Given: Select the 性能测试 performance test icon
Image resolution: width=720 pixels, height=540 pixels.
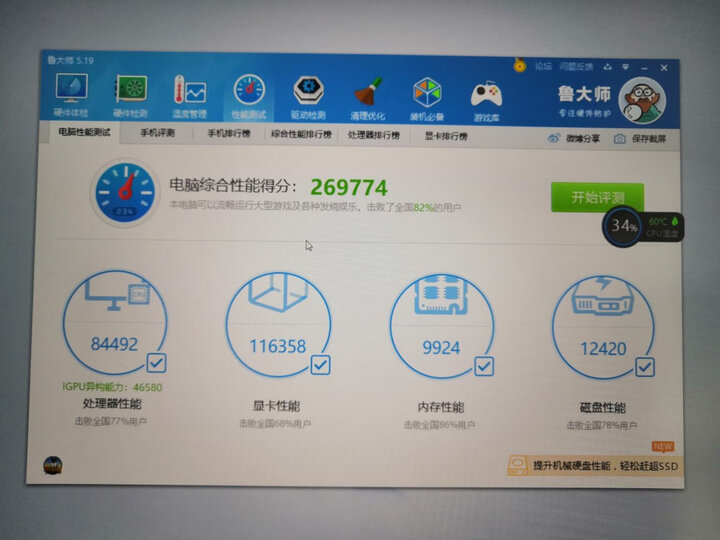Looking at the screenshot, I should (x=249, y=90).
